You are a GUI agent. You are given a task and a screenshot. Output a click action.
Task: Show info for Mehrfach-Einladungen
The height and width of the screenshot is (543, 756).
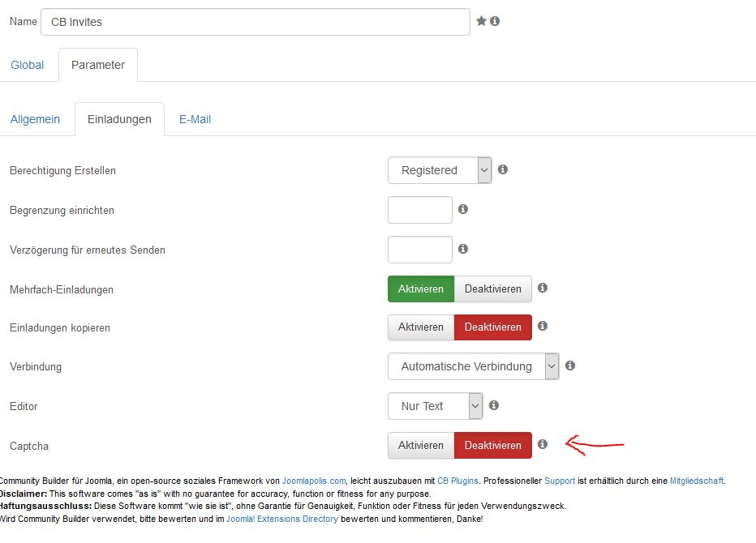543,288
